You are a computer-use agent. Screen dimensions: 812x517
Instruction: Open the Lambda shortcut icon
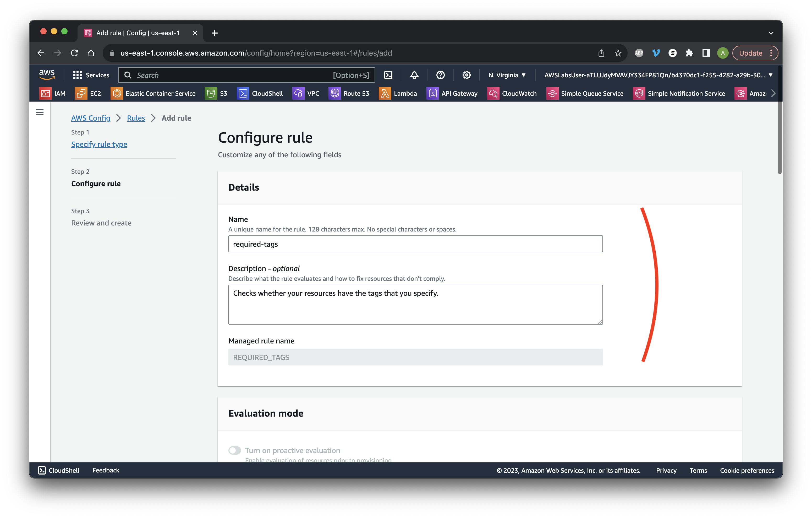pos(385,94)
